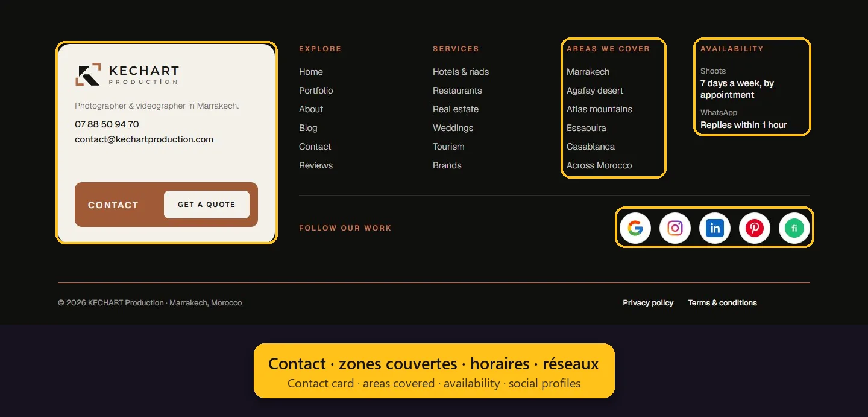Select the Restaurants service link
The width and height of the screenshot is (868, 417).
(458, 91)
